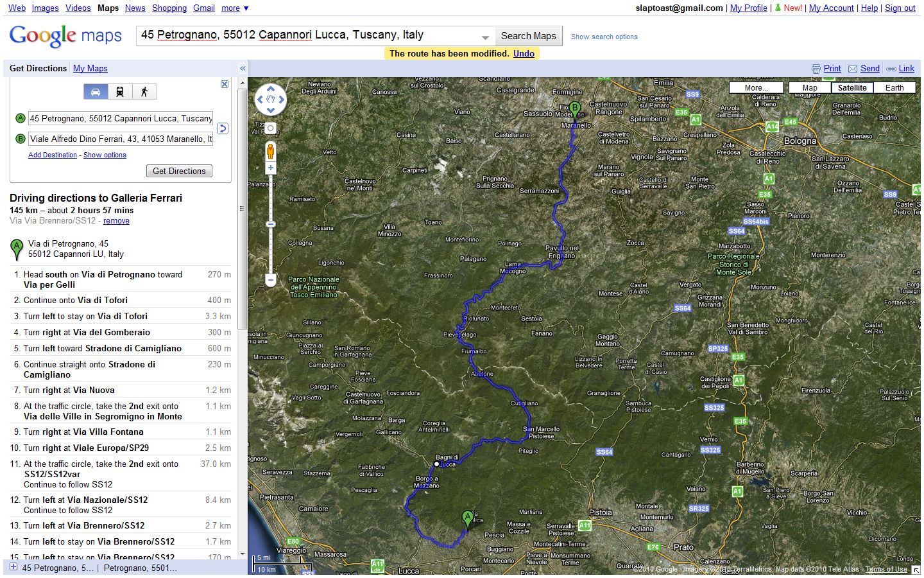The image size is (924, 578).
Task: Zoom out using the minus button
Action: coord(271,280)
